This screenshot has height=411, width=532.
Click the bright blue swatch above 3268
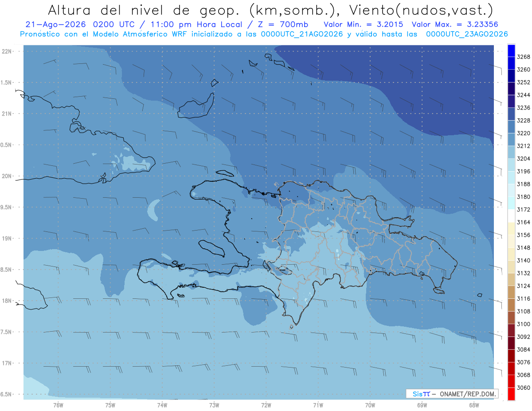tap(511, 51)
